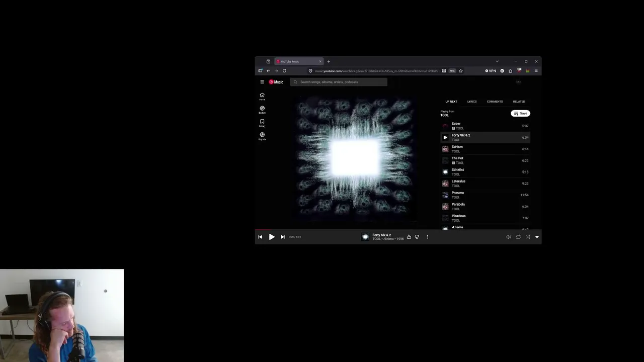Switch to the LYRICS tab
The width and height of the screenshot is (644, 362).
472,102
